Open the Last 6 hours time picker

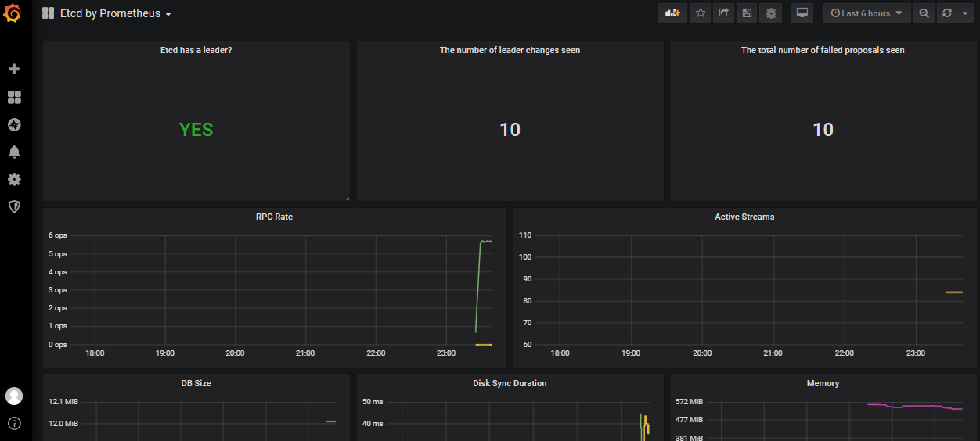(867, 13)
